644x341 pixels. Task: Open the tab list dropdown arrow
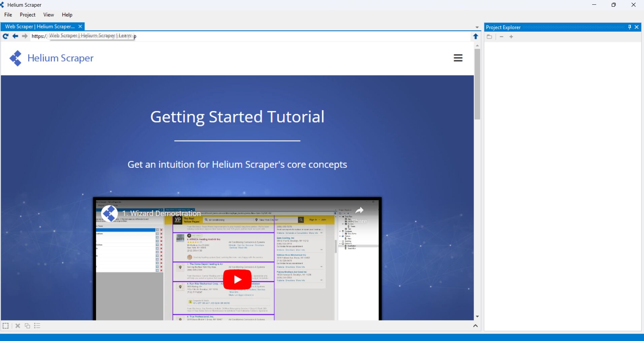pyautogui.click(x=477, y=27)
